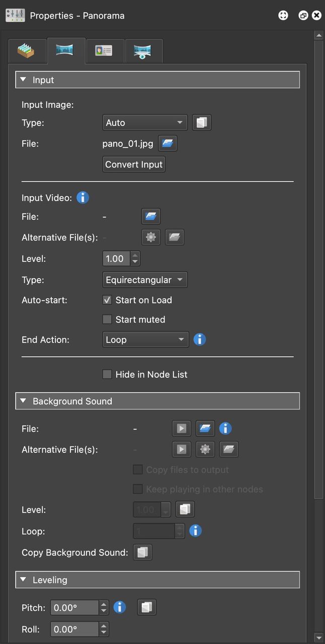Browse for Input Video file
The image size is (325, 644).
150,217
